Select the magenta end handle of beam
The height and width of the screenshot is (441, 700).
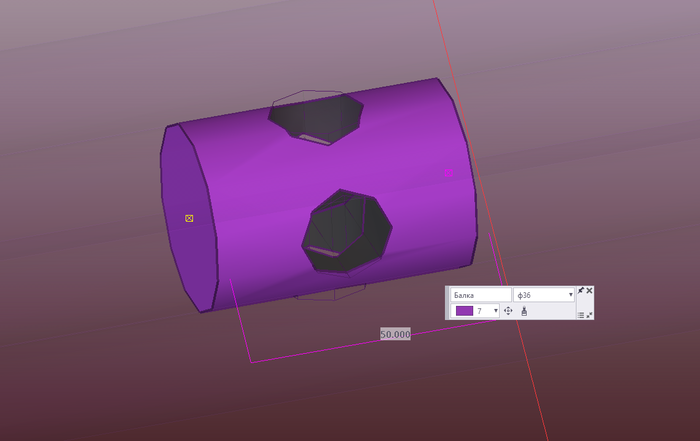(x=449, y=173)
